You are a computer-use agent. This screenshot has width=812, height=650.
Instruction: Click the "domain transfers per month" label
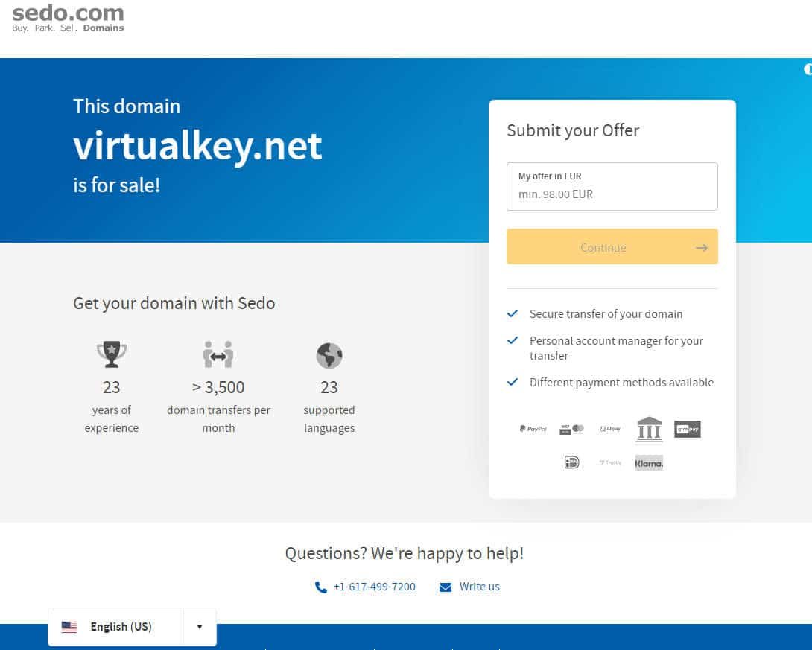pyautogui.click(x=218, y=418)
